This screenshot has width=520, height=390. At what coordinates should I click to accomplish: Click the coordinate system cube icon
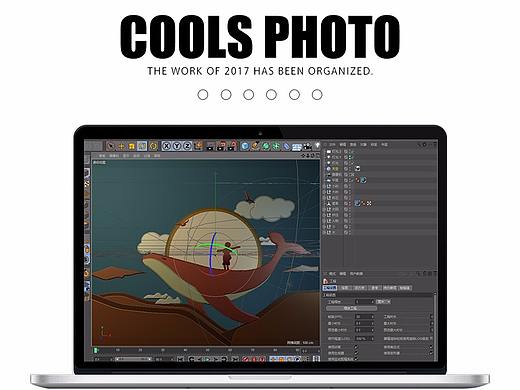click(x=198, y=146)
